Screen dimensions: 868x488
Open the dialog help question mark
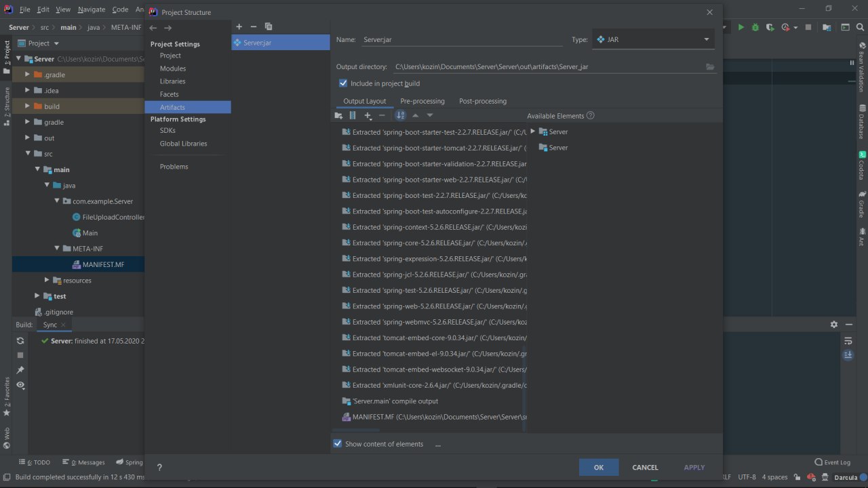click(159, 467)
